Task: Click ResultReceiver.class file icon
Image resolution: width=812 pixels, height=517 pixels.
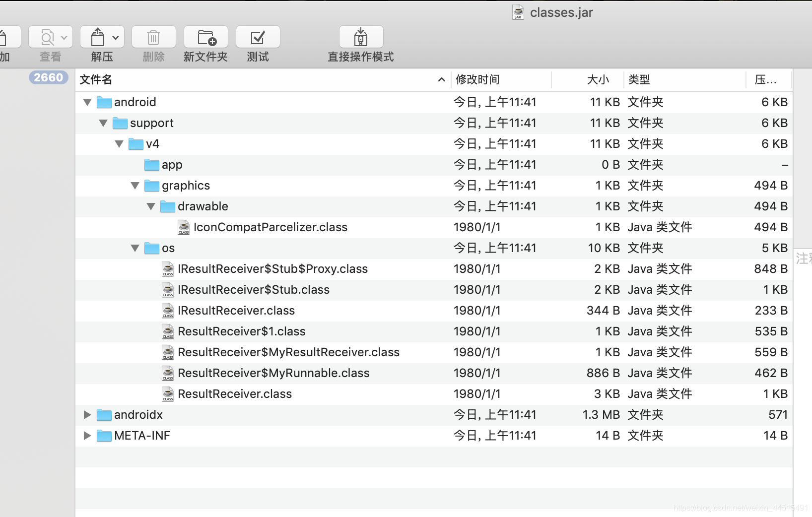Action: [168, 394]
